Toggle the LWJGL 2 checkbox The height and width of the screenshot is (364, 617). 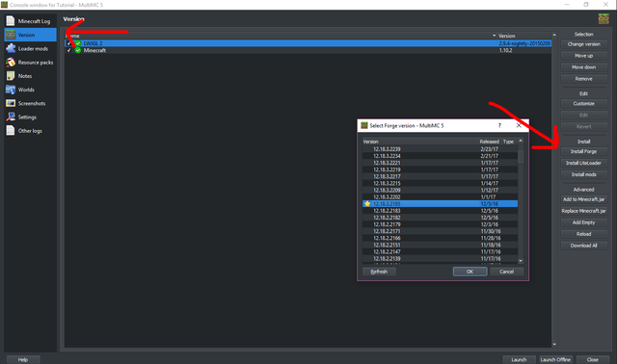tap(69, 43)
